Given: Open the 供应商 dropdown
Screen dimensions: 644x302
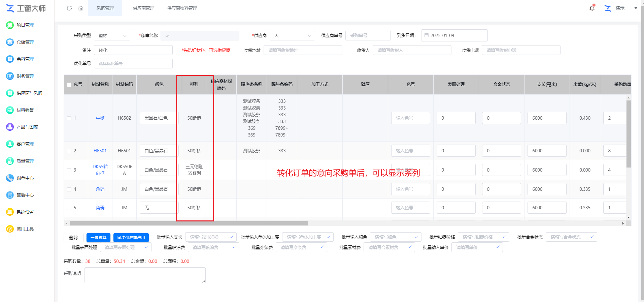Looking at the screenshot, I should 292,36.
